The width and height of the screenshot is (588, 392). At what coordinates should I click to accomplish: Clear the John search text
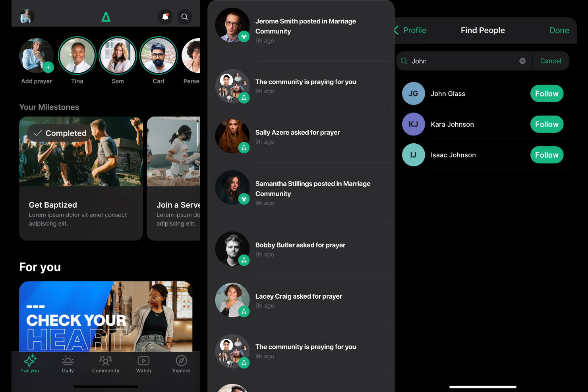tap(522, 61)
